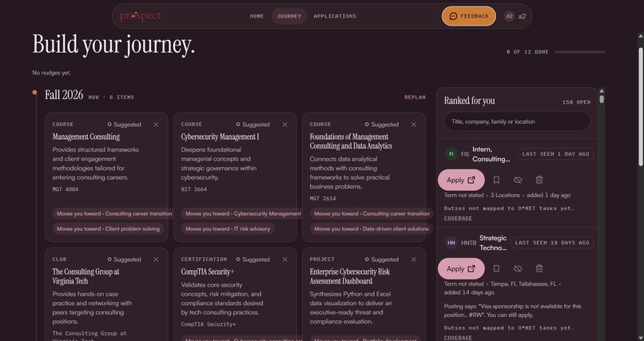Dismiss the CompTIA Security+ certification card
This screenshot has width=644, height=341.
point(284,260)
